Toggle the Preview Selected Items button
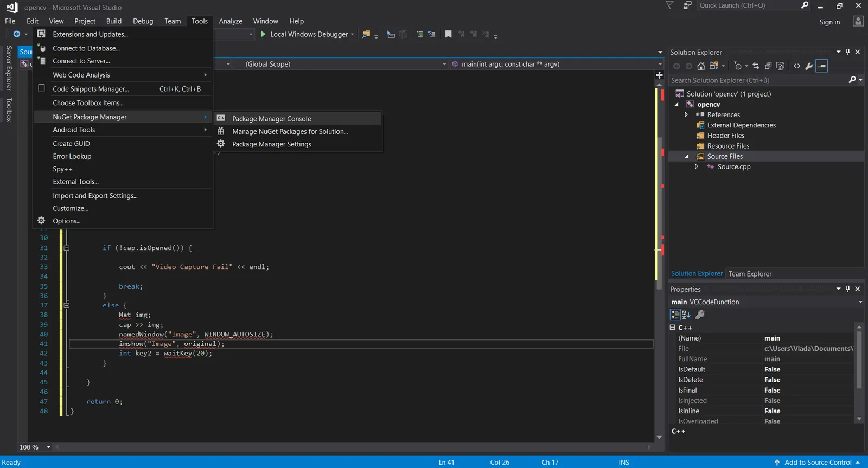 coord(822,66)
